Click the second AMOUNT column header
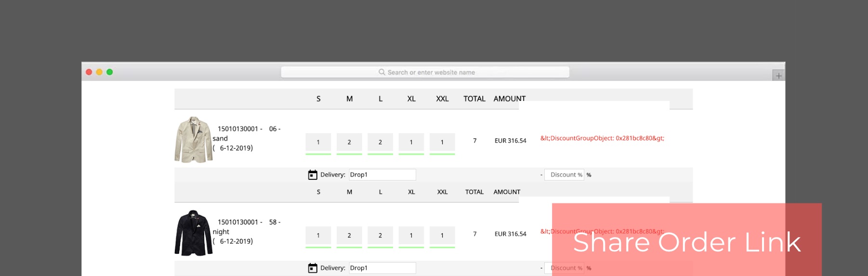Image resolution: width=868 pixels, height=276 pixels. click(x=507, y=192)
